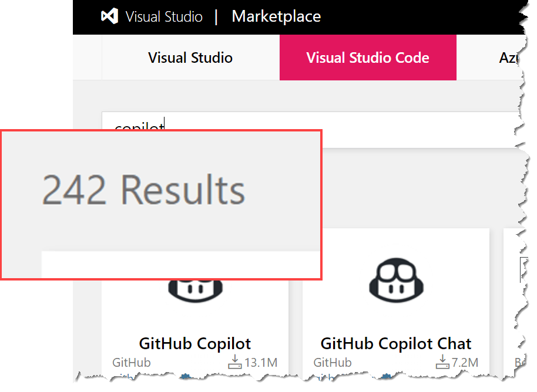Open the GitHub Copilot extension title
The image size is (537, 392).
[195, 343]
